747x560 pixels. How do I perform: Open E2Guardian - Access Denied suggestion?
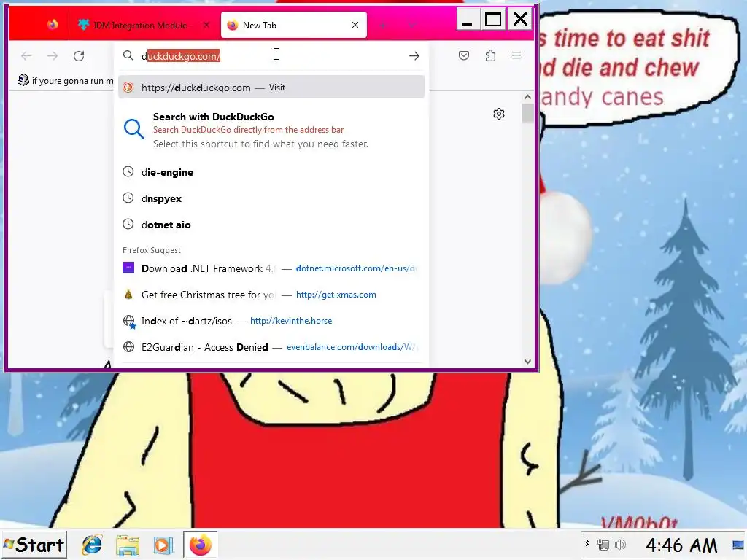click(271, 346)
